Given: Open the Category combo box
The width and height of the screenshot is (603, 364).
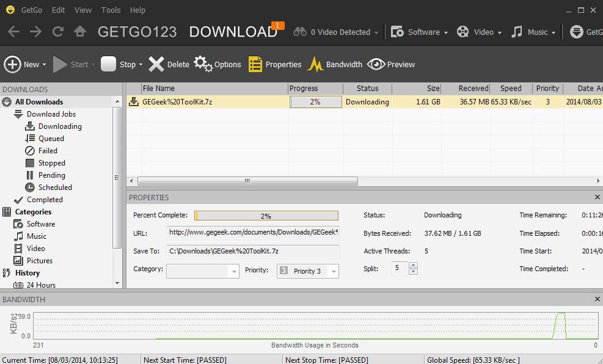Looking at the screenshot, I should 203,271.
